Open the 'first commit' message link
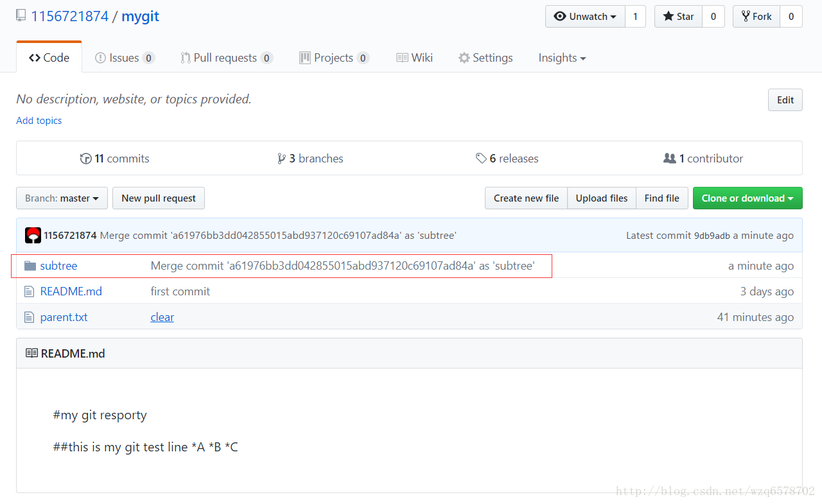The width and height of the screenshot is (822, 504). tap(180, 291)
